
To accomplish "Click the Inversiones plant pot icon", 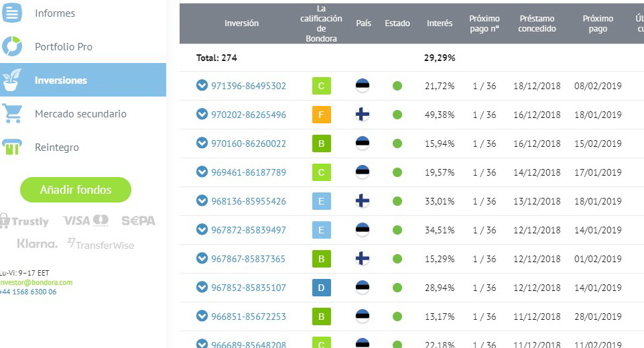I will coord(12,80).
